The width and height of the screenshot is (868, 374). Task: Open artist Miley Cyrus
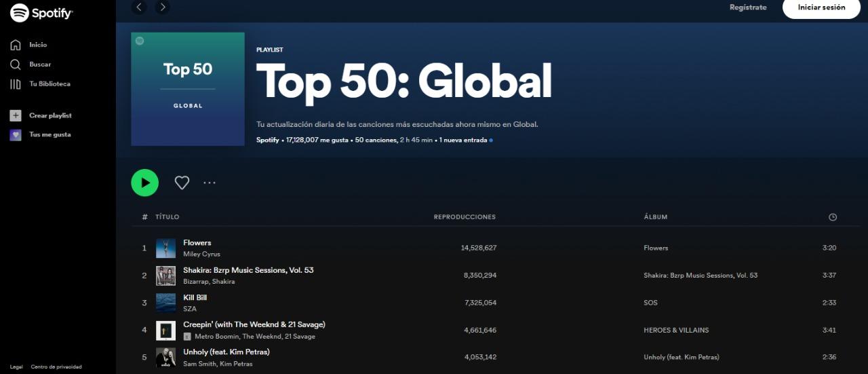click(x=201, y=255)
